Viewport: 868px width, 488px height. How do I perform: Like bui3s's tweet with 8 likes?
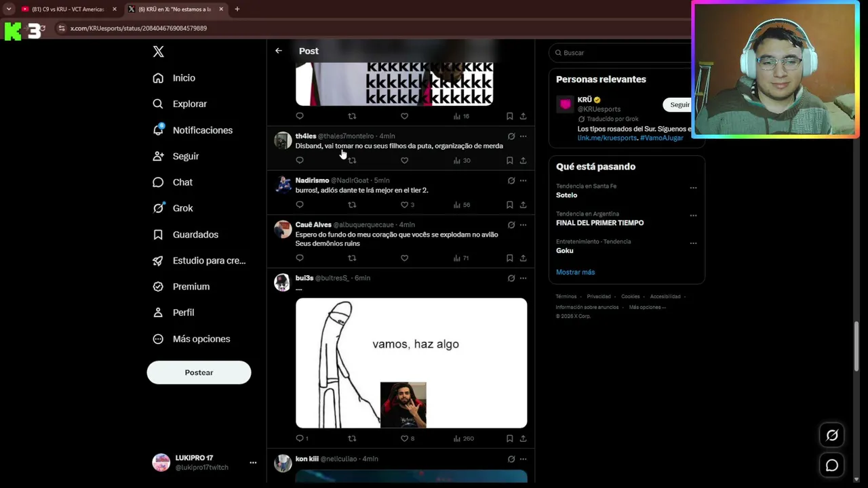click(x=407, y=439)
